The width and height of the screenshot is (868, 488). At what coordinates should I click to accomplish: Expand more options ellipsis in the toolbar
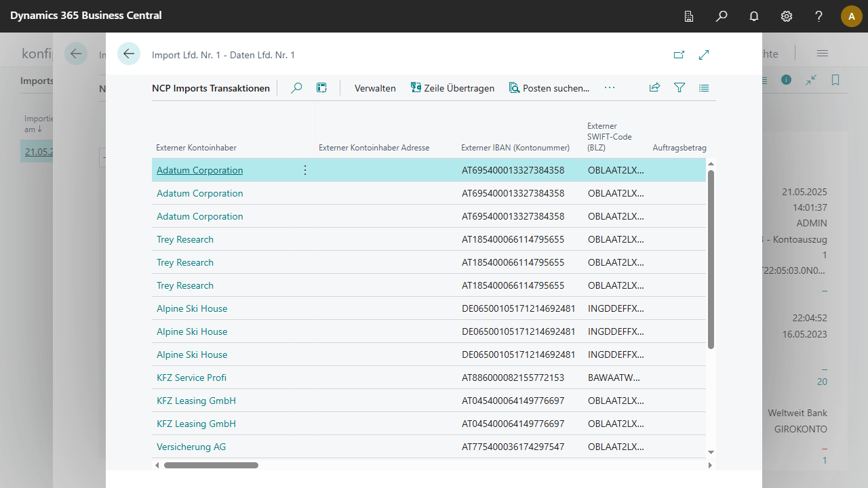(610, 88)
